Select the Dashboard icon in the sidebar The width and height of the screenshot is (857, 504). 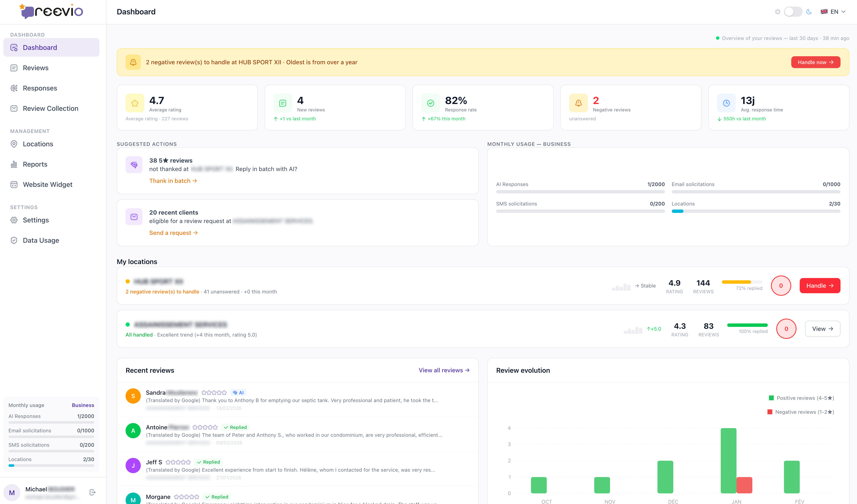[x=14, y=48]
